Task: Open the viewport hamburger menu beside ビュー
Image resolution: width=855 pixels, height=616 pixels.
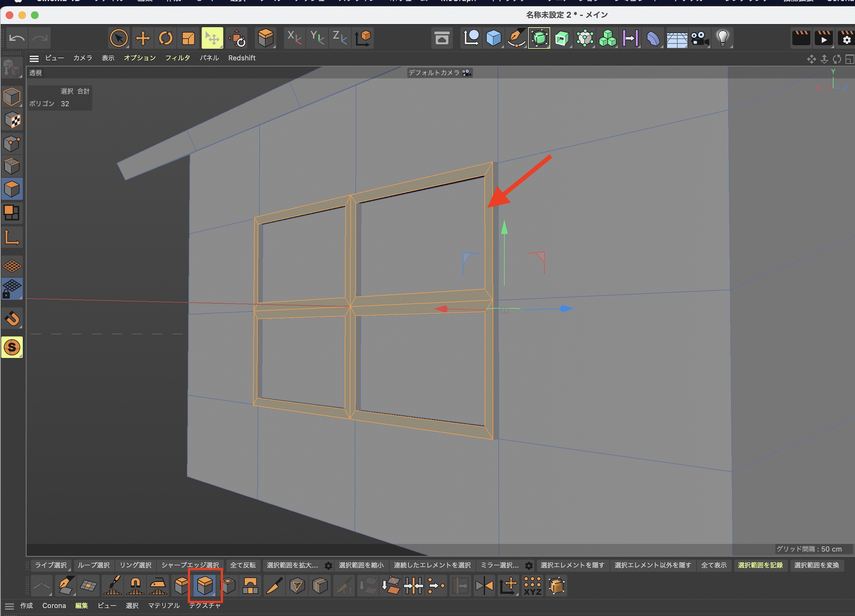Action: pos(34,58)
